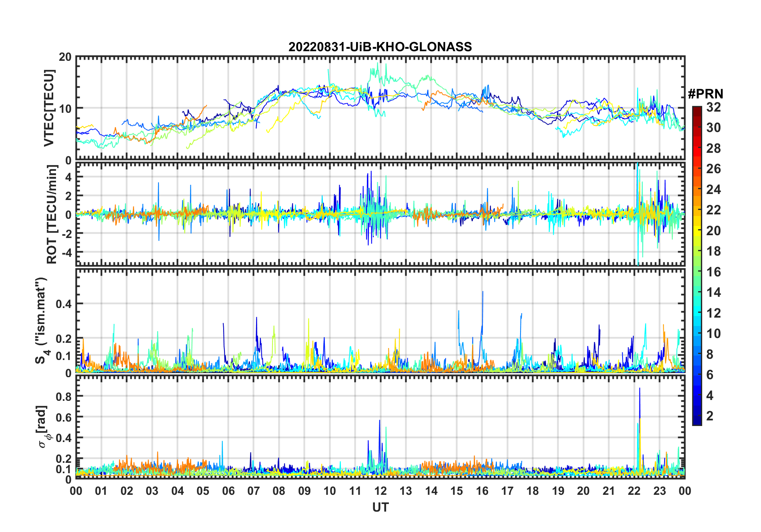The width and height of the screenshot is (761, 532).
Task: Click the PRN colorbar gradient strip
Action: (697, 266)
